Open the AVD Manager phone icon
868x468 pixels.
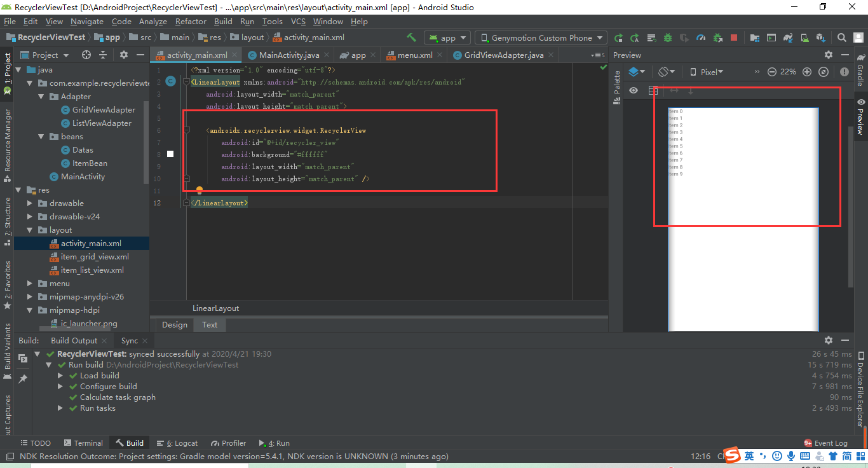click(x=804, y=38)
